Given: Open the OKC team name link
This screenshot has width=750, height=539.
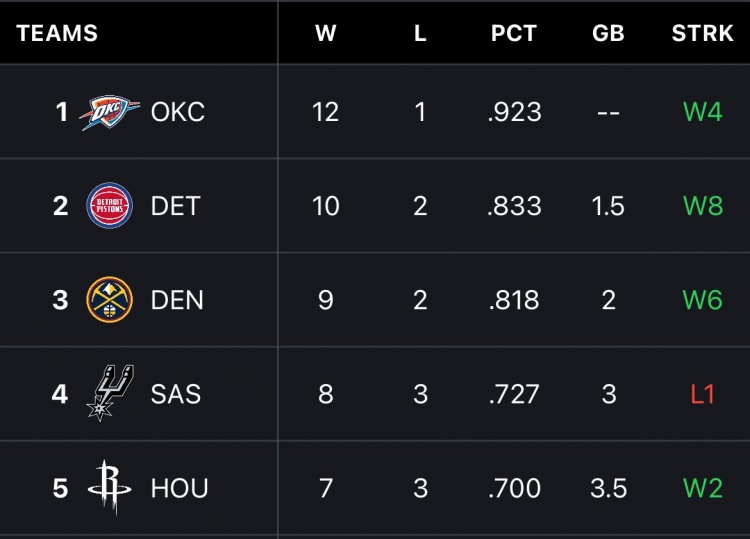Looking at the screenshot, I should click(x=178, y=112).
